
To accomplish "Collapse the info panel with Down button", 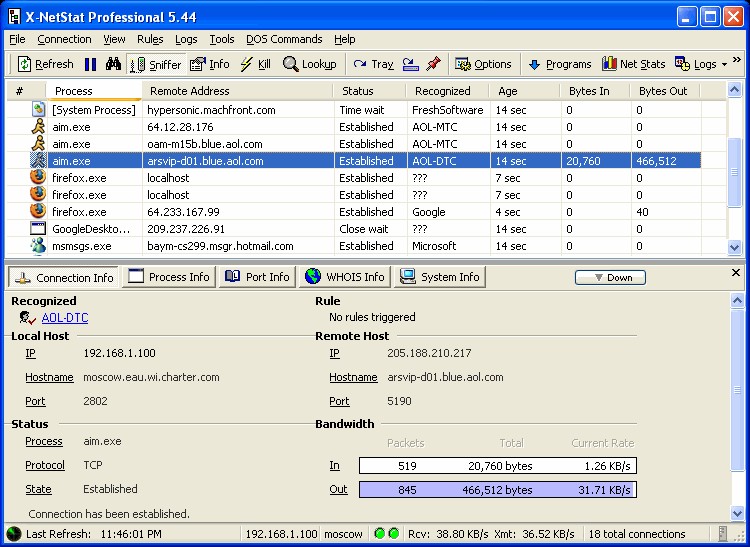I will (x=610, y=277).
